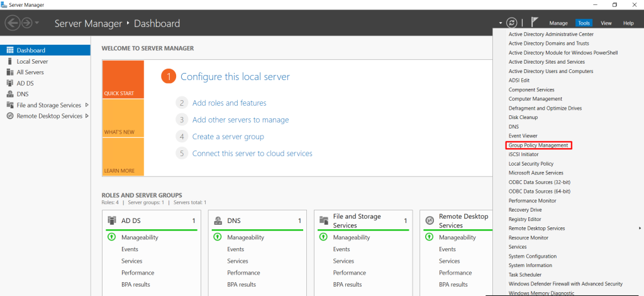Image resolution: width=644 pixels, height=296 pixels.
Task: Expand Remote Desktop Services submenu arrow
Action: (x=640, y=228)
